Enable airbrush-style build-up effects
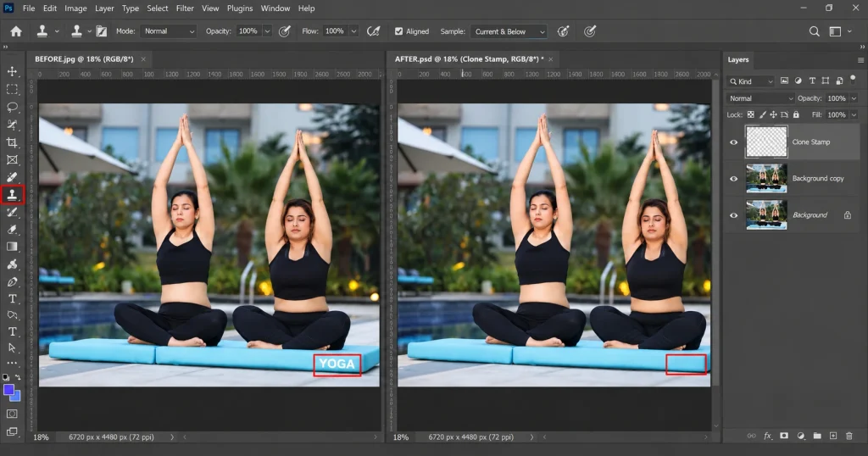 tap(374, 31)
